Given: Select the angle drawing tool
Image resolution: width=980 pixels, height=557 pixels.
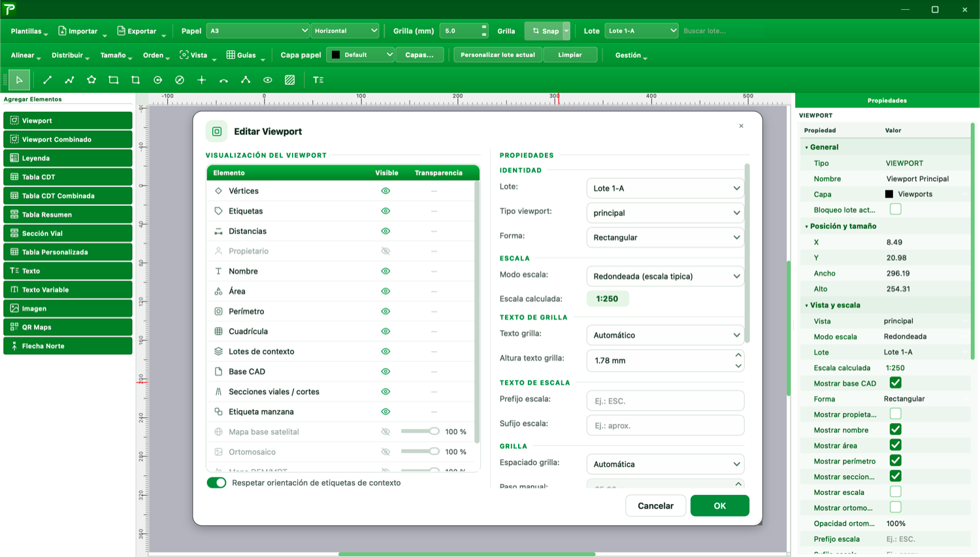Looking at the screenshot, I should point(246,80).
